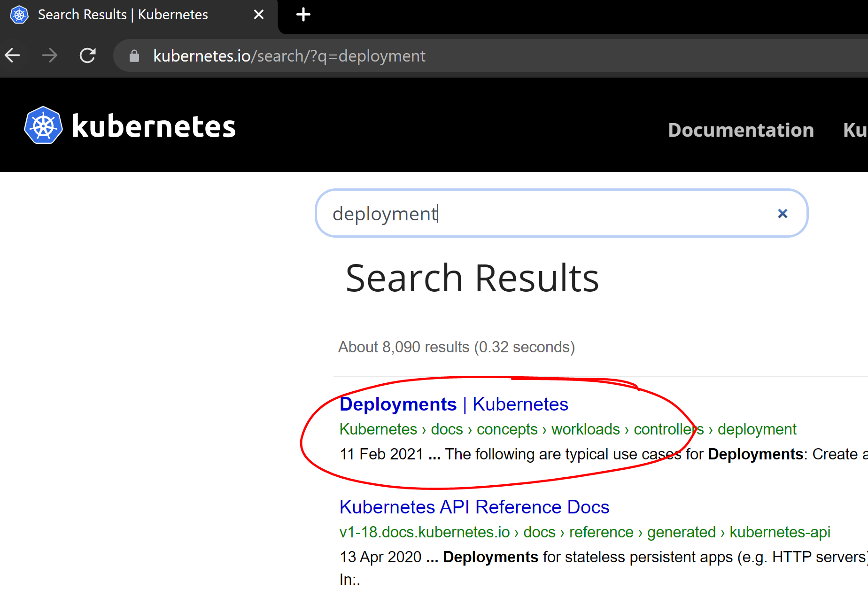This screenshot has width=868, height=590.
Task: Click the address bar URL
Action: pyautogui.click(x=288, y=55)
